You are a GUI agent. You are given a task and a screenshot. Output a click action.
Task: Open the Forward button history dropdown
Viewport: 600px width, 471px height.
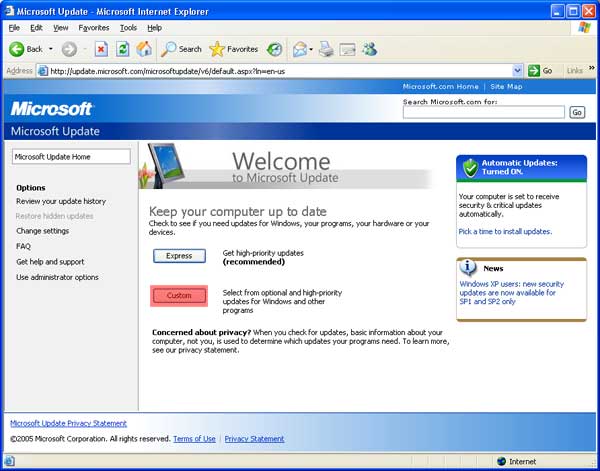coord(84,49)
